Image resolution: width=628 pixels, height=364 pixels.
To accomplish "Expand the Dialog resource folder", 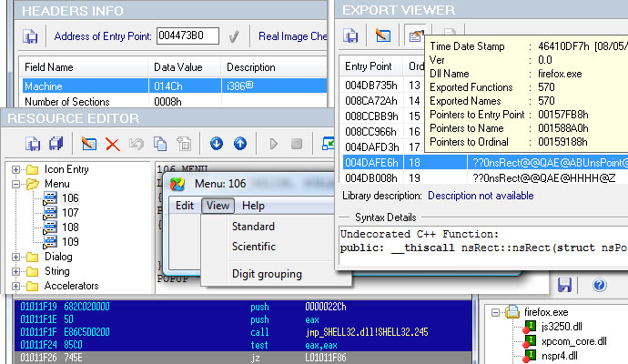I will tap(16, 257).
